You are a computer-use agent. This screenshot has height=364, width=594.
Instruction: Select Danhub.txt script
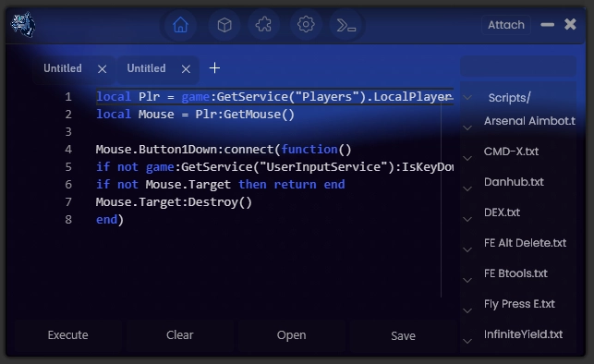click(x=514, y=182)
